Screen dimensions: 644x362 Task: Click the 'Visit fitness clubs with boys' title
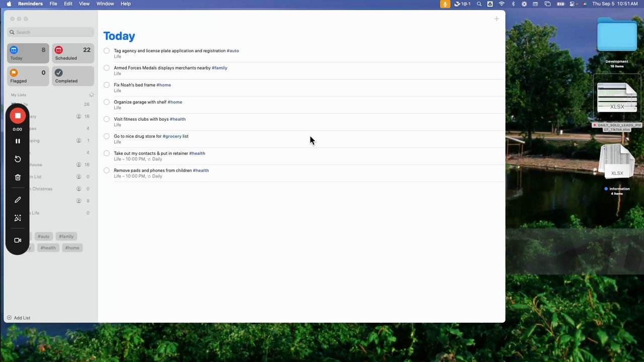(141, 119)
